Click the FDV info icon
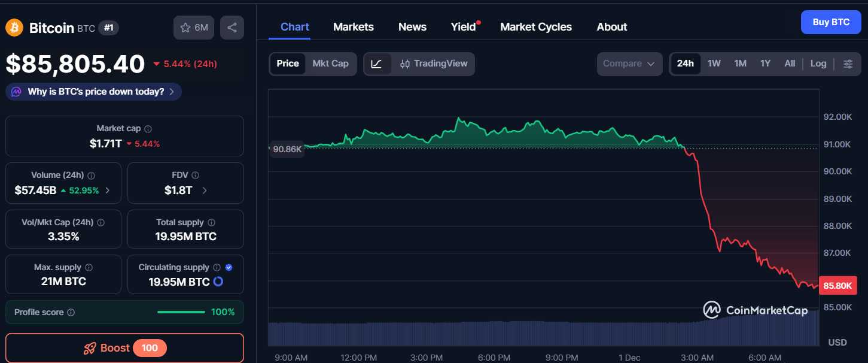 [x=196, y=176]
